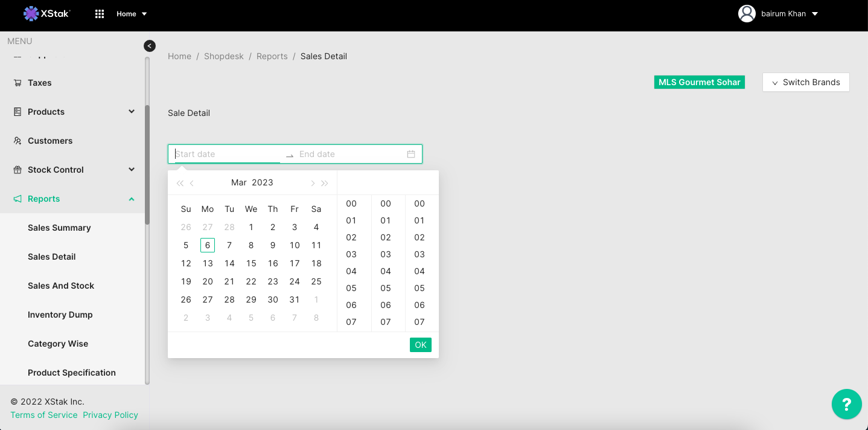
Task: Open the Home dropdown in header
Action: 132,14
